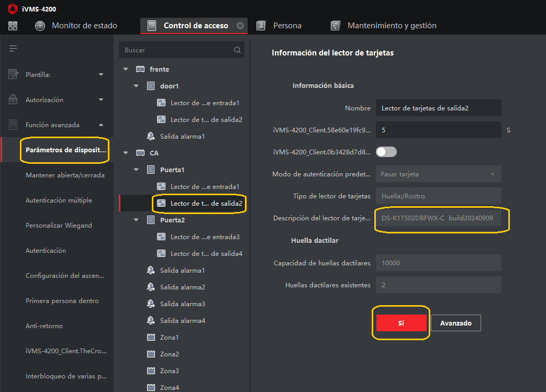Collapse the Puerta2 tree node
Image resolution: width=546 pixels, height=392 pixels.
136,220
